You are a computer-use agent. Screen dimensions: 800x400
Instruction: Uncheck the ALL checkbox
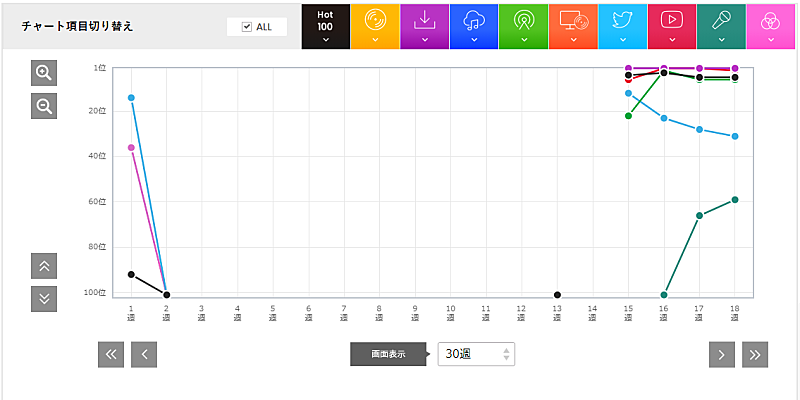point(247,27)
